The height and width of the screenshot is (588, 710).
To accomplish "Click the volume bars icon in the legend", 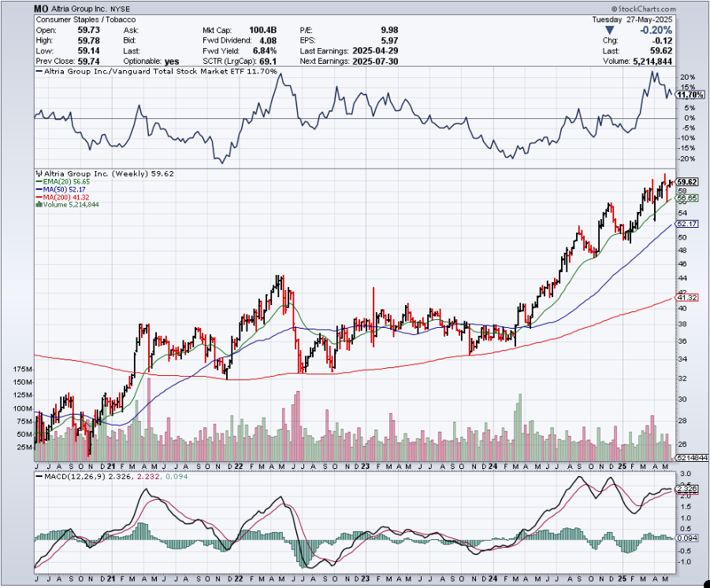I will [x=39, y=205].
